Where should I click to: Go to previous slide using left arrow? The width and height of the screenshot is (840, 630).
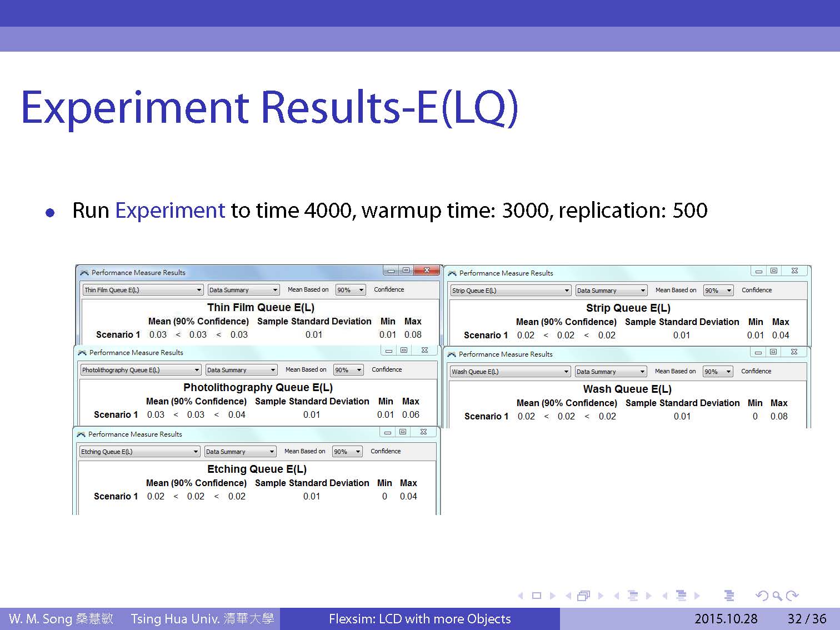pyautogui.click(x=521, y=596)
